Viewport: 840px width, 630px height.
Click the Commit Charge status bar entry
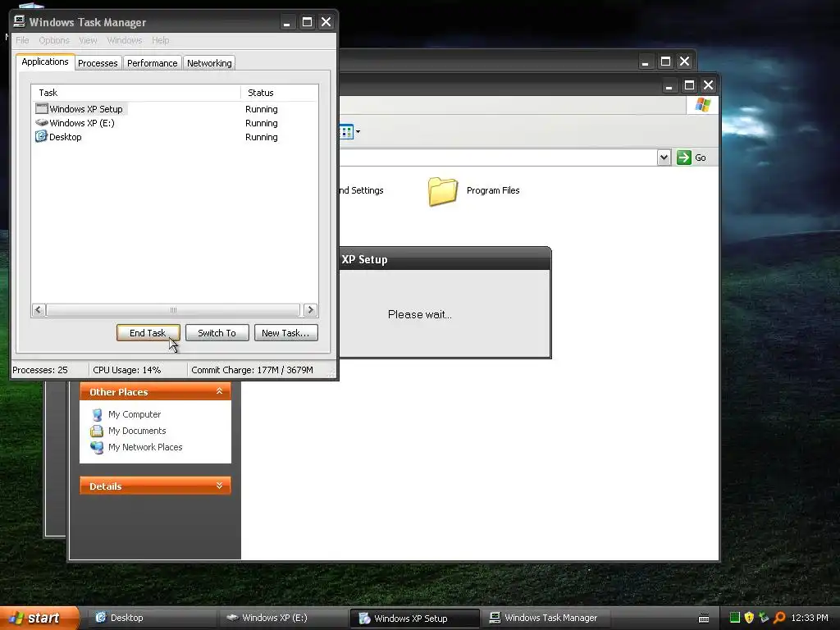253,370
